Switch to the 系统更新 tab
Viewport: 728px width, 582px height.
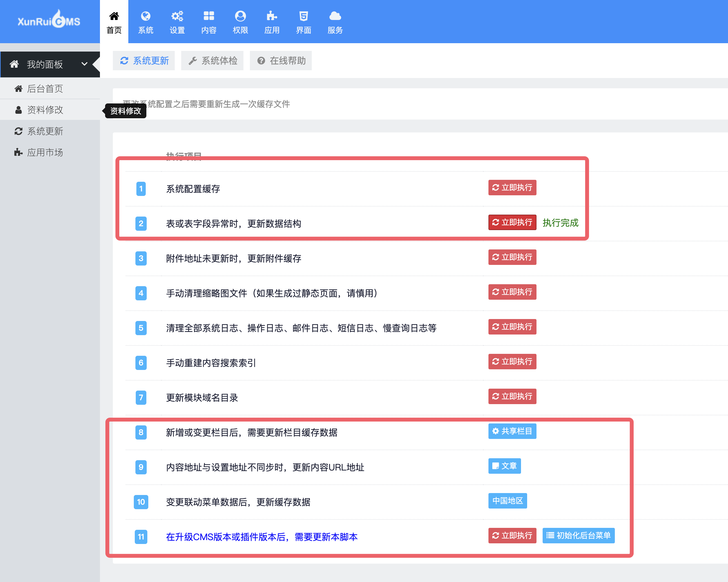144,61
